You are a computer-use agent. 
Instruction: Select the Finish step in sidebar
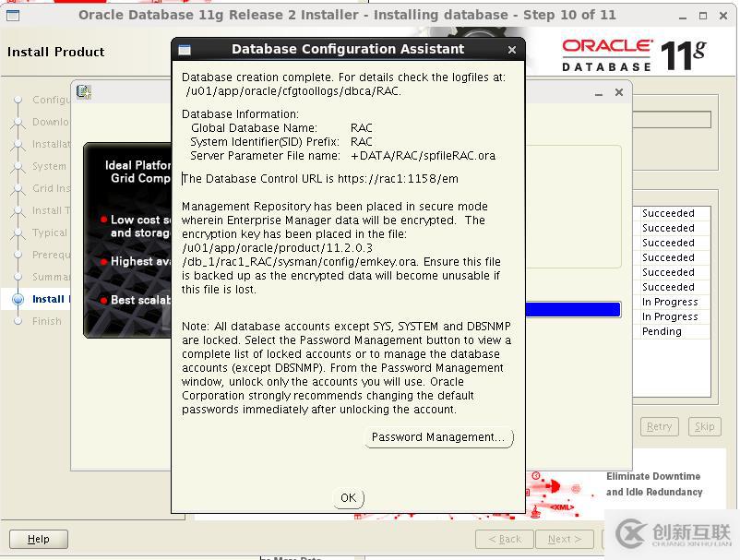47,321
